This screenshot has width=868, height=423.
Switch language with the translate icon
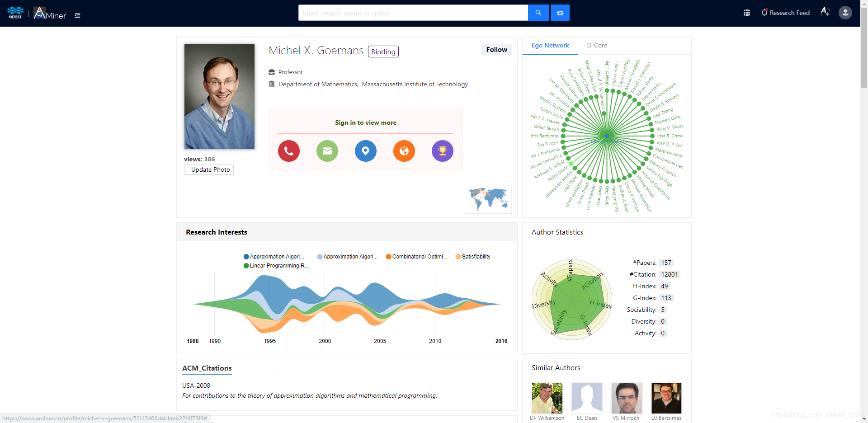(x=825, y=12)
